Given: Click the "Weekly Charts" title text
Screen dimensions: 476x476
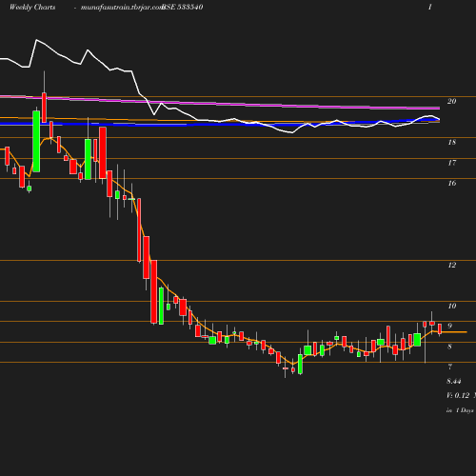Looking at the screenshot, I should pyautogui.click(x=32, y=8).
